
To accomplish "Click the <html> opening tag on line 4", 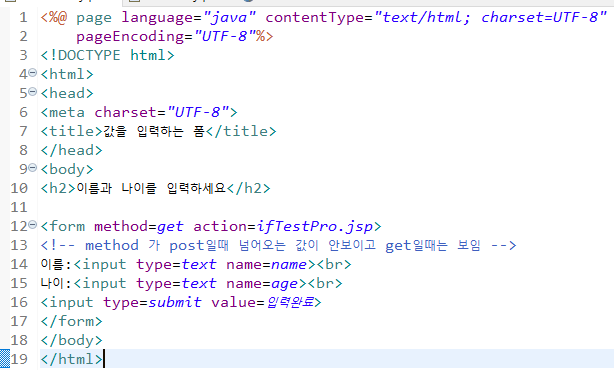I will pos(67,74).
